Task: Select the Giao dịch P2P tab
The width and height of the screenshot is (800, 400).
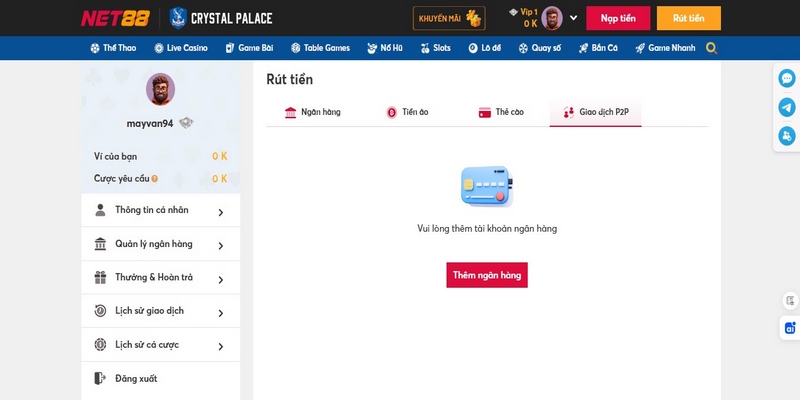Action: pos(595,112)
